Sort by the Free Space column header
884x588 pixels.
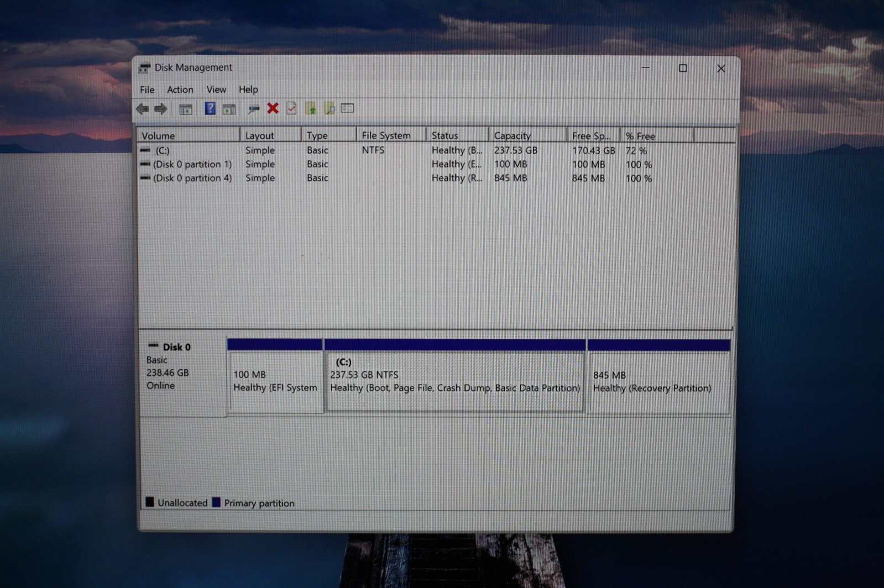tap(594, 135)
